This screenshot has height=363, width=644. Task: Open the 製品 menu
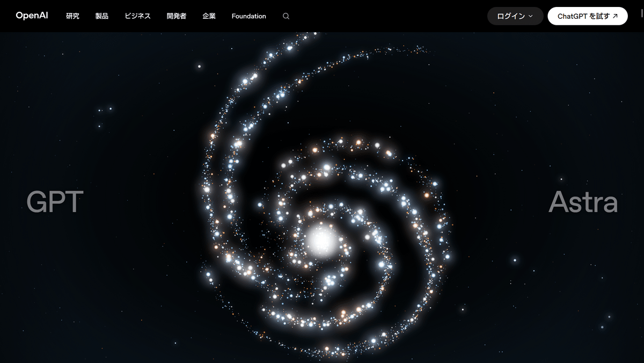tap(102, 16)
